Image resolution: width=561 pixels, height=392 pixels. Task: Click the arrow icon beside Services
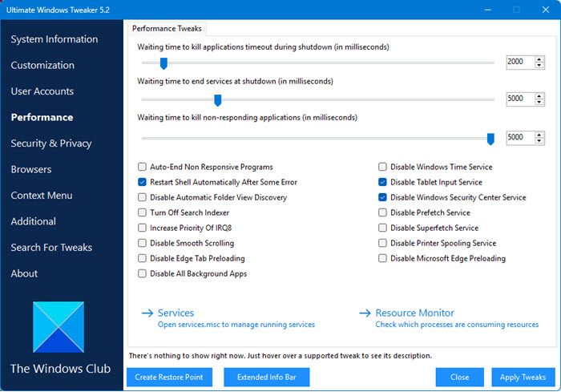[147, 313]
